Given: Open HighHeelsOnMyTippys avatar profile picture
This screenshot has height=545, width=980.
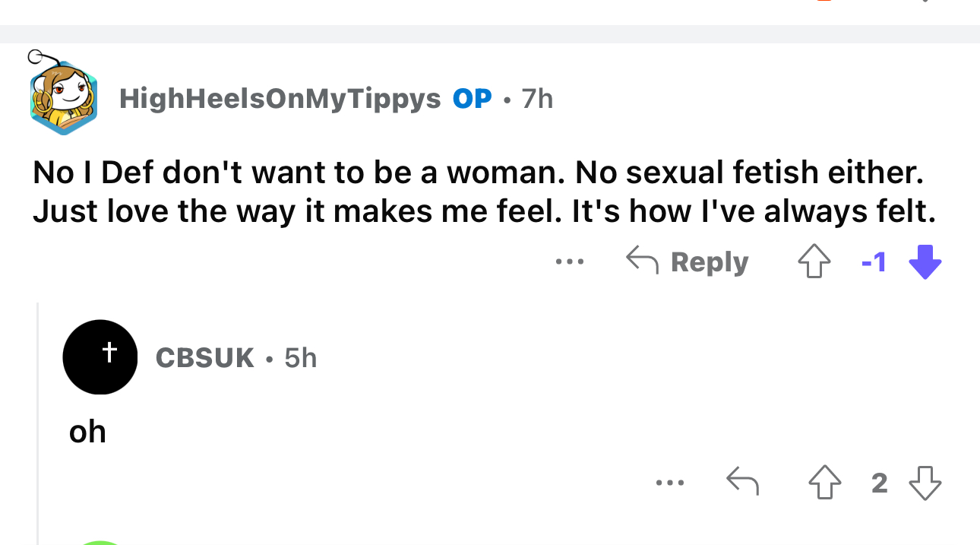Looking at the screenshot, I should pyautogui.click(x=64, y=97).
